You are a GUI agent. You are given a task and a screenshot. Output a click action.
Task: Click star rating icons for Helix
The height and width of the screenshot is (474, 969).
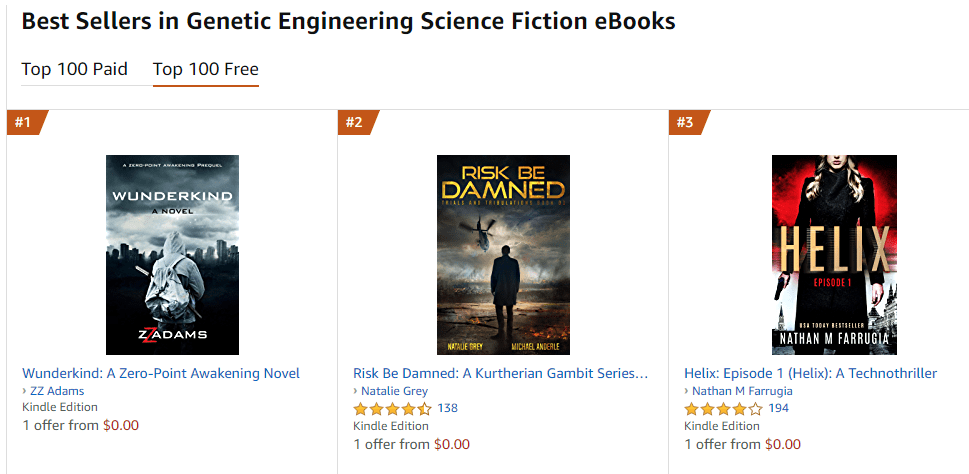pos(723,409)
